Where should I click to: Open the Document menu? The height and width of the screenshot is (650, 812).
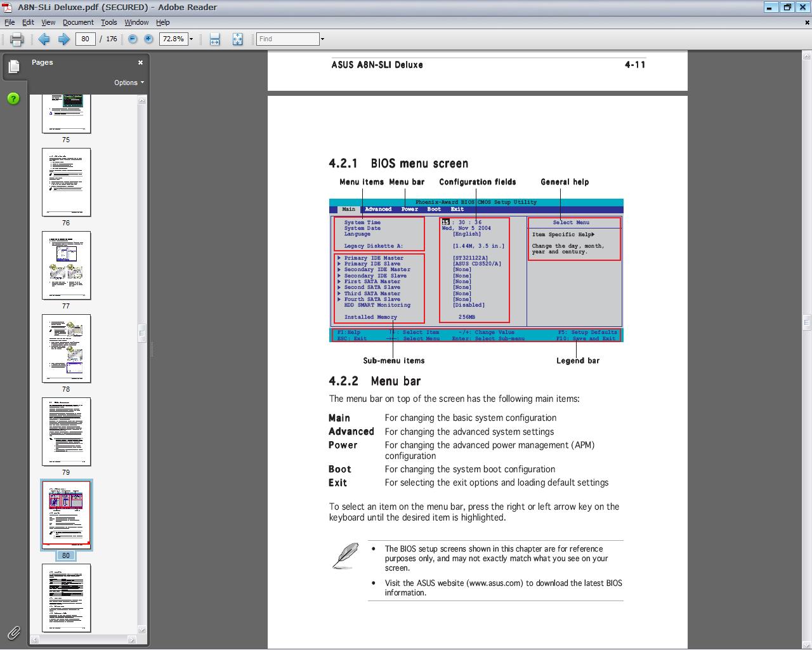[x=78, y=22]
